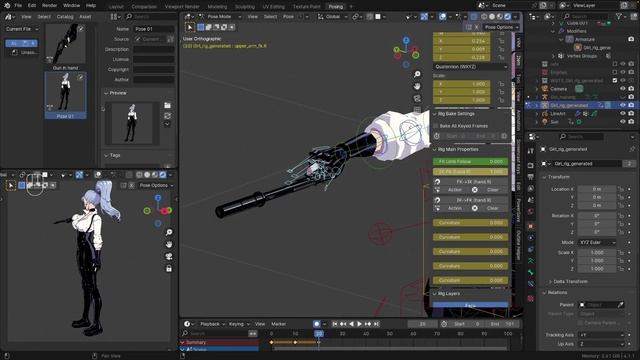This screenshot has width=640, height=360.
Task: Toggle X-ray icon in main viewport header
Action: point(473,17)
